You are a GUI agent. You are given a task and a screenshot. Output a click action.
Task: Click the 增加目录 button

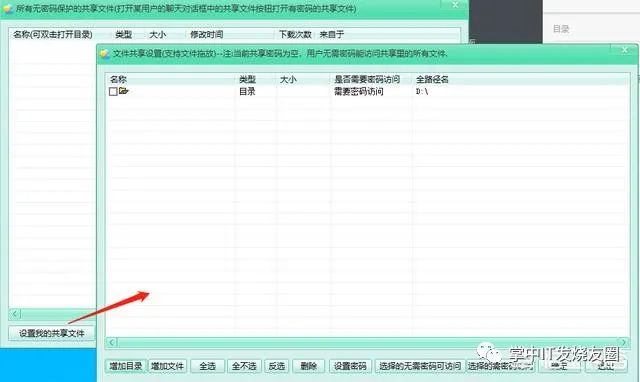(126, 366)
